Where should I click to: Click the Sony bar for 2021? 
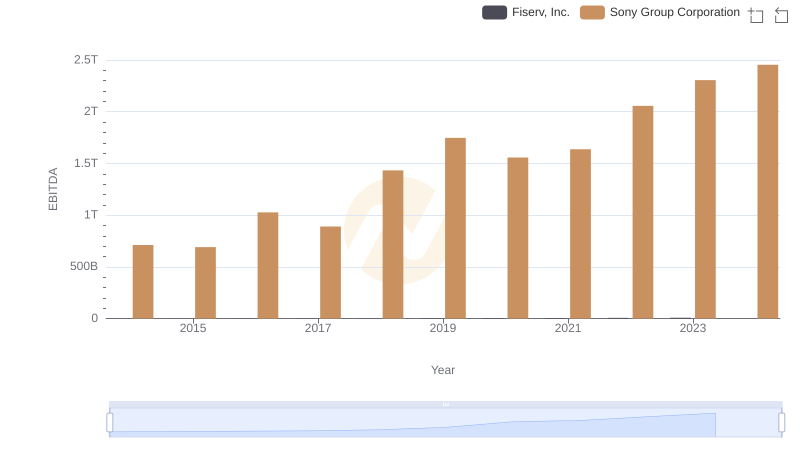580,234
